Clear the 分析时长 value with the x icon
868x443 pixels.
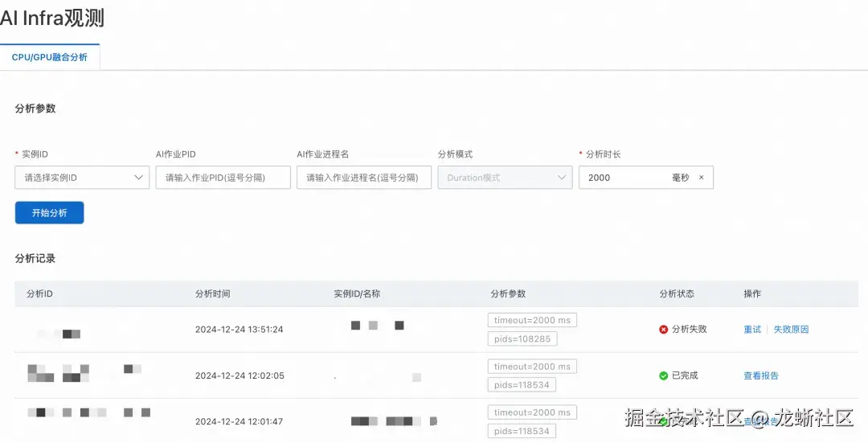(702, 178)
